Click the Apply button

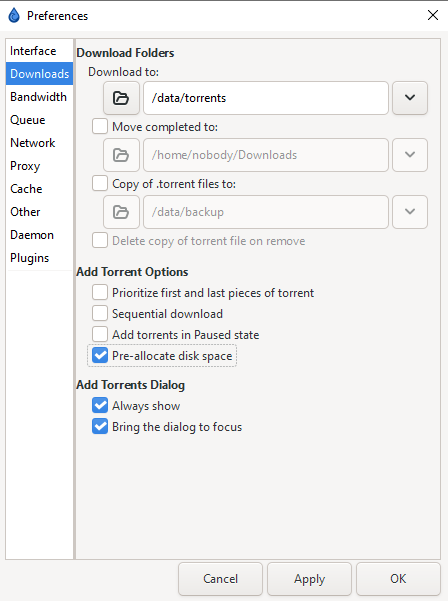(309, 579)
